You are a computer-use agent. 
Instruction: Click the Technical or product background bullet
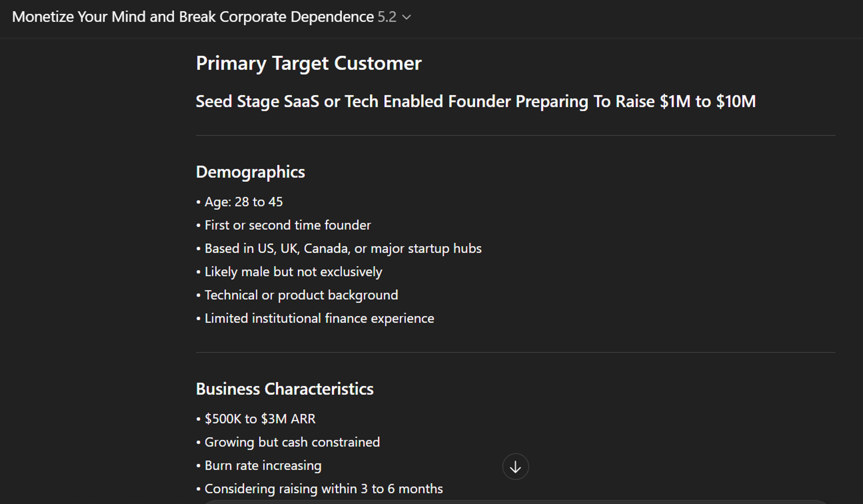[x=301, y=295]
